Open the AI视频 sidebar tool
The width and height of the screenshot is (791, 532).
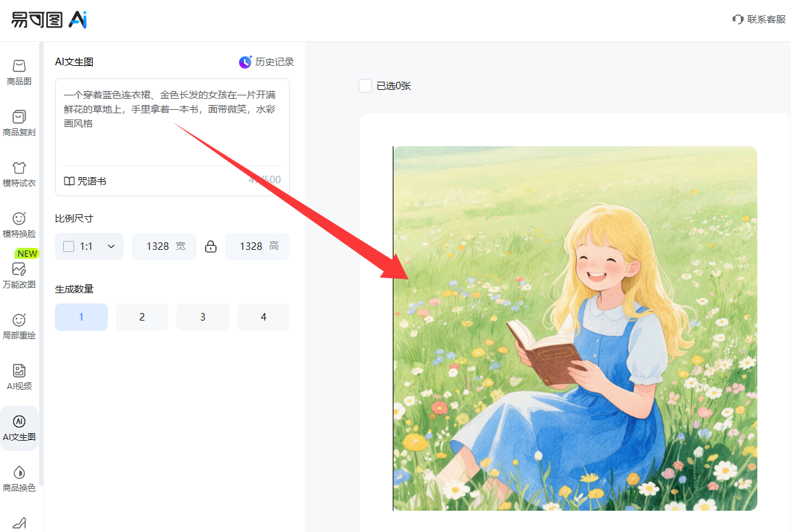pyautogui.click(x=19, y=378)
